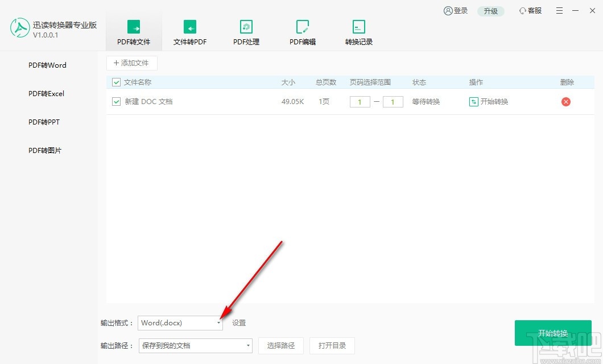View the 转换记录 conversion history icon
This screenshot has height=364, width=603.
tap(358, 31)
